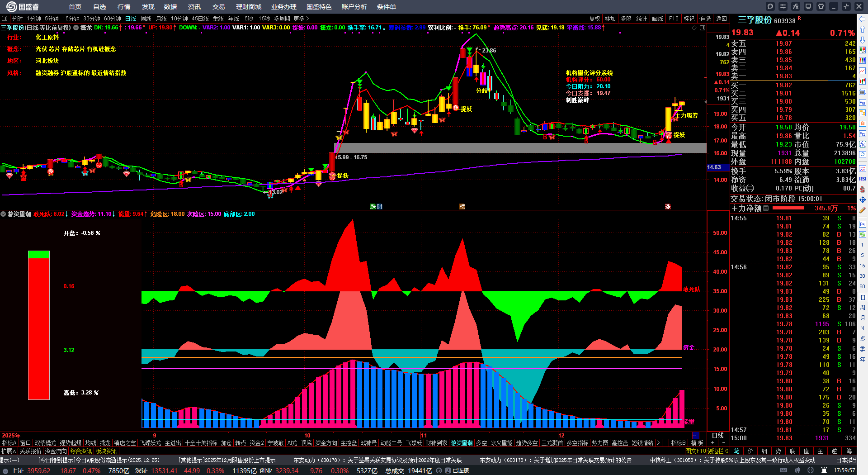The image size is (868, 475).
Task: Click the down-arrow next stock sidebar icon
Action: pyautogui.click(x=863, y=40)
